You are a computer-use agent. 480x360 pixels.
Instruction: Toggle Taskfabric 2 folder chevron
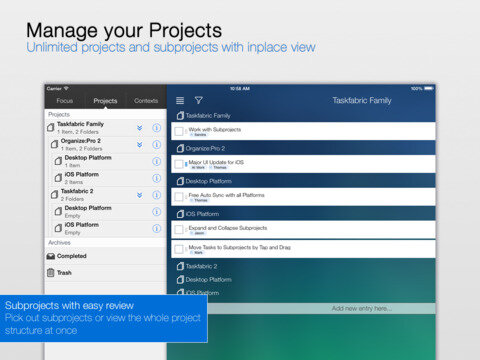[x=140, y=195]
